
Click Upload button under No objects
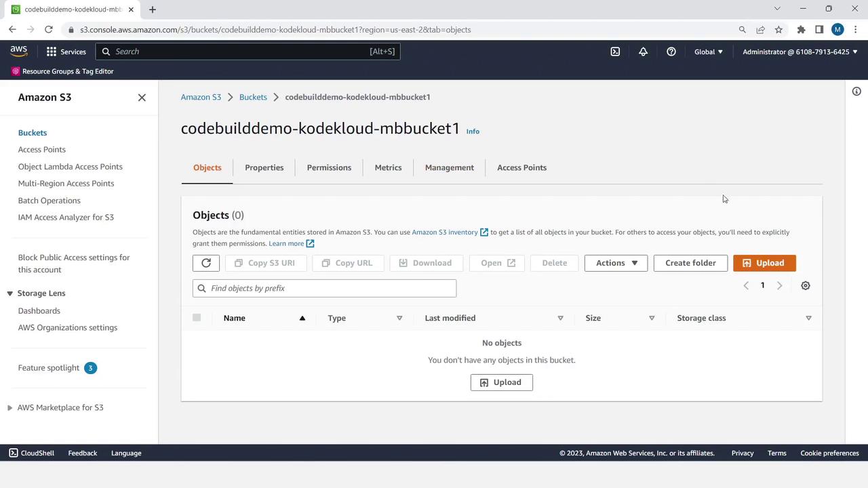[x=502, y=382]
